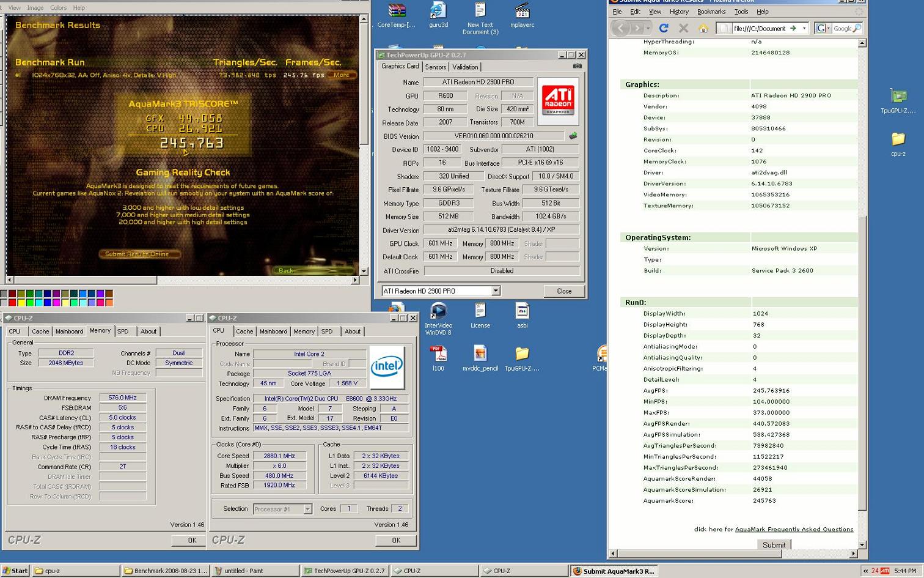Open the Image menu in Paint
Screen dimensions: 924x578
tap(35, 8)
